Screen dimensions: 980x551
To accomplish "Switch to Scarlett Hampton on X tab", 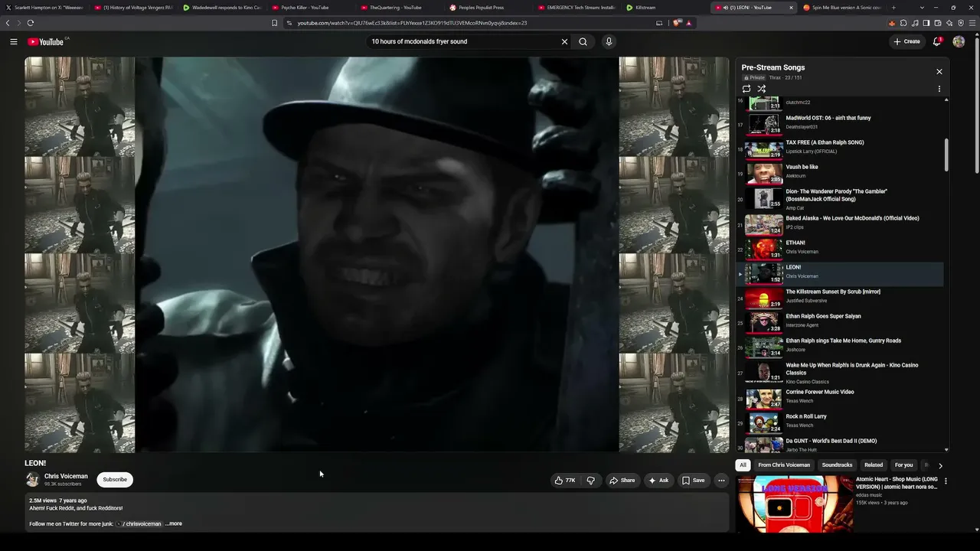I will pyautogui.click(x=44, y=8).
